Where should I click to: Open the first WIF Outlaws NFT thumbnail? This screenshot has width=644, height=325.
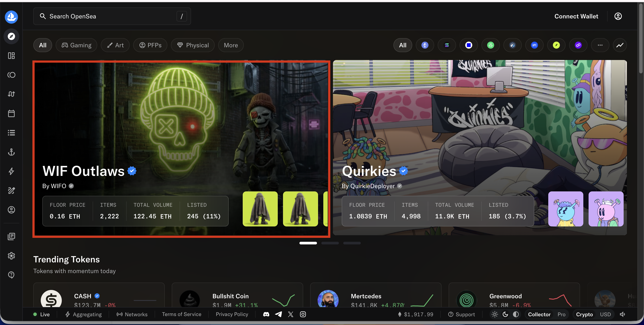[260, 209]
